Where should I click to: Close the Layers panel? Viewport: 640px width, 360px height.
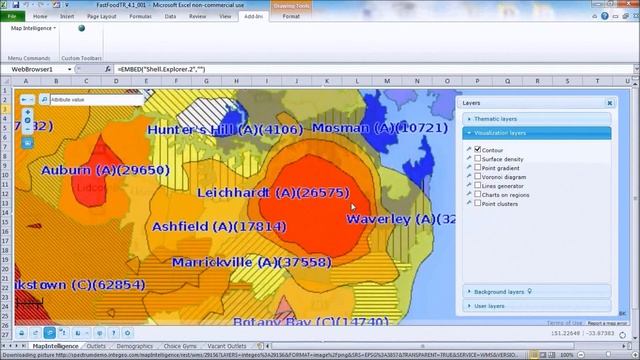point(609,103)
